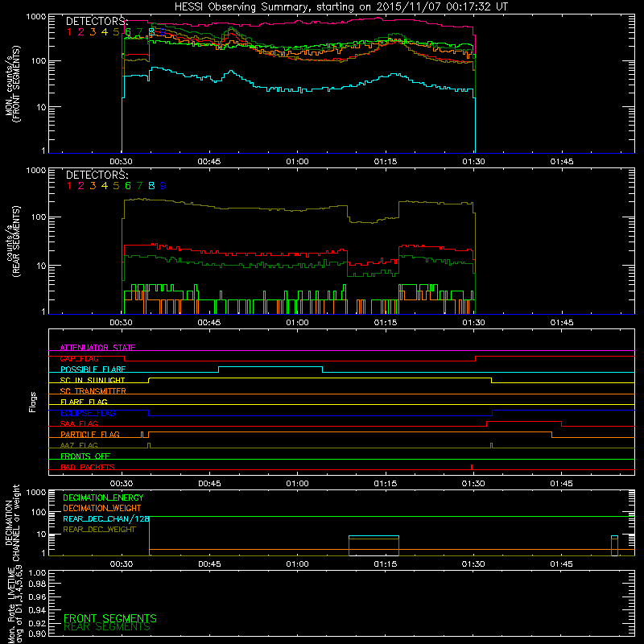
Task: Select the 'AAZ_FLAG' label
Action: coord(79,445)
